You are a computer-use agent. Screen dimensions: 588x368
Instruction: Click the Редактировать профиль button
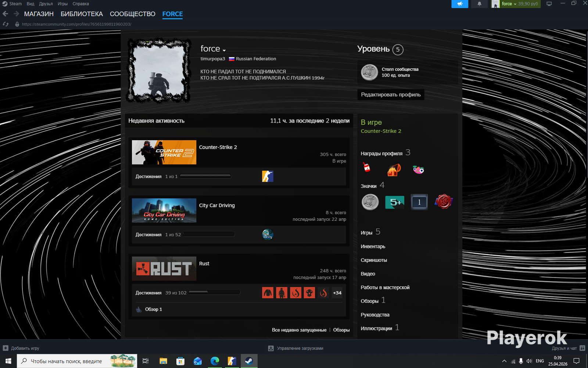[391, 95]
